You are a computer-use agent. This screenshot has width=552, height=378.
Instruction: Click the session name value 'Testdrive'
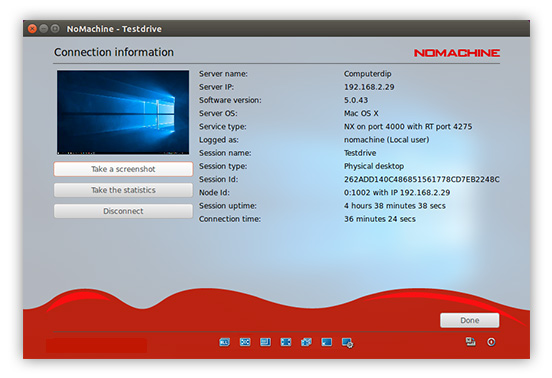360,153
